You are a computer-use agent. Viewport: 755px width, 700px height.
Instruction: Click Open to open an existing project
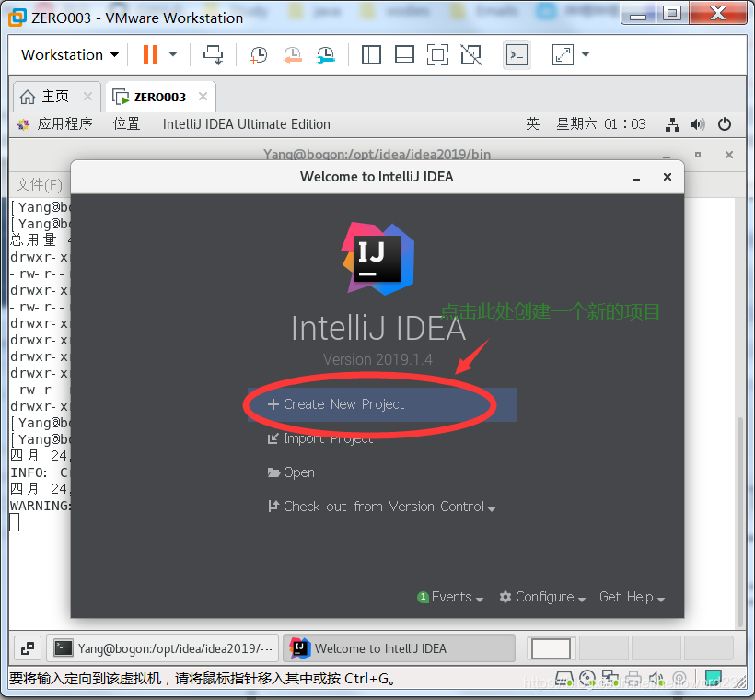291,472
